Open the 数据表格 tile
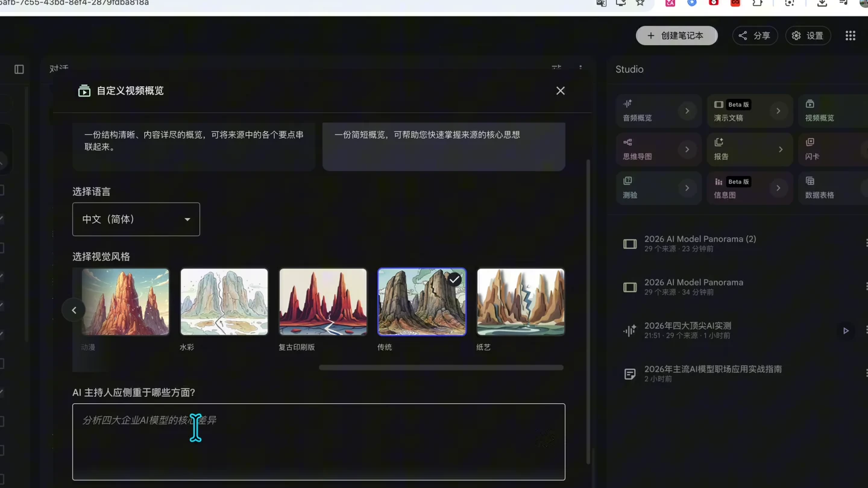Viewport: 868px width, 488px height. tap(833, 188)
